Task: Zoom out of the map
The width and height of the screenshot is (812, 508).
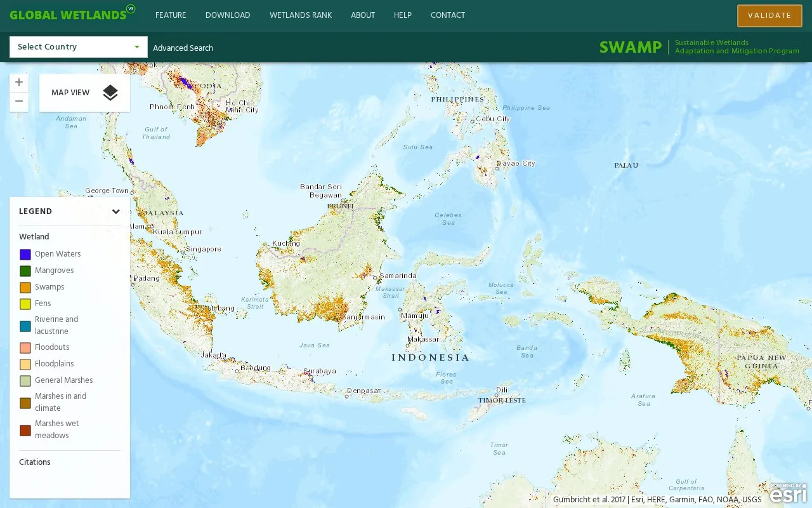Action: coord(19,102)
